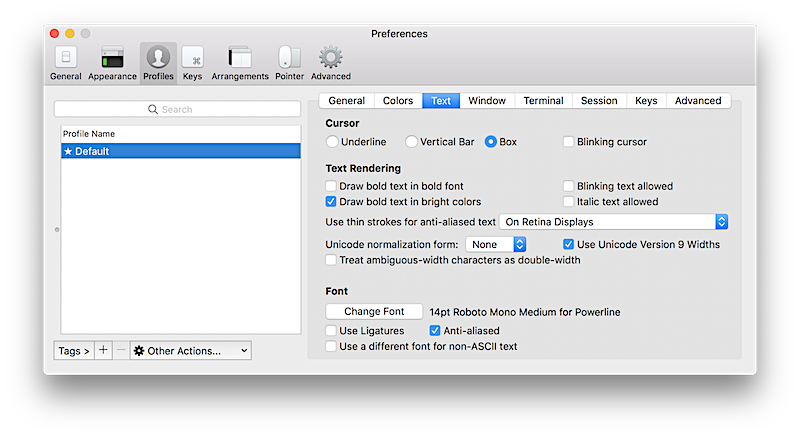Open the Keys preferences toolbar icon
Screen dimensions: 800x437
[x=192, y=62]
